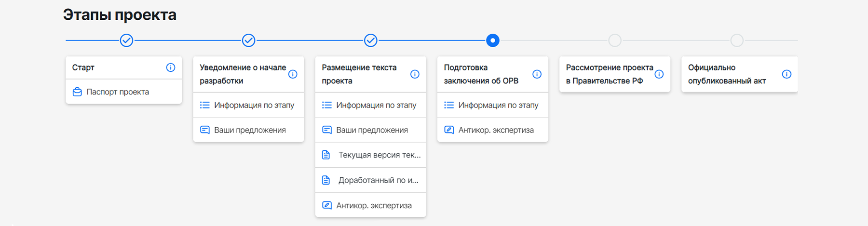Click document icon next to Текущая версия текста
Screen dimensions: 868x226
tap(326, 155)
